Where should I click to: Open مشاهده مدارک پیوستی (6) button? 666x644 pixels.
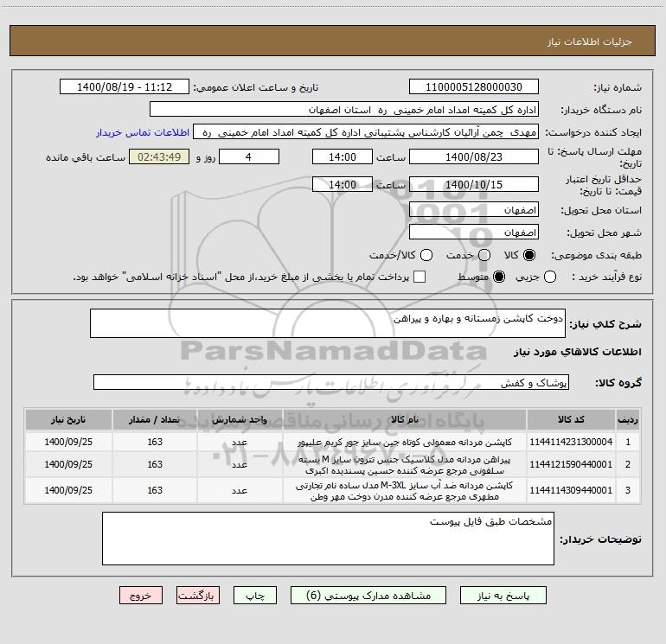[368, 596]
